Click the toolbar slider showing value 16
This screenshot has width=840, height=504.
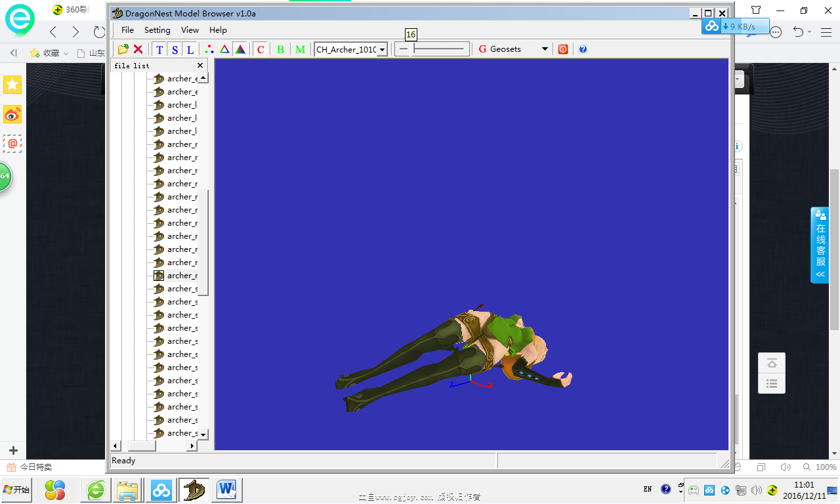pos(432,49)
